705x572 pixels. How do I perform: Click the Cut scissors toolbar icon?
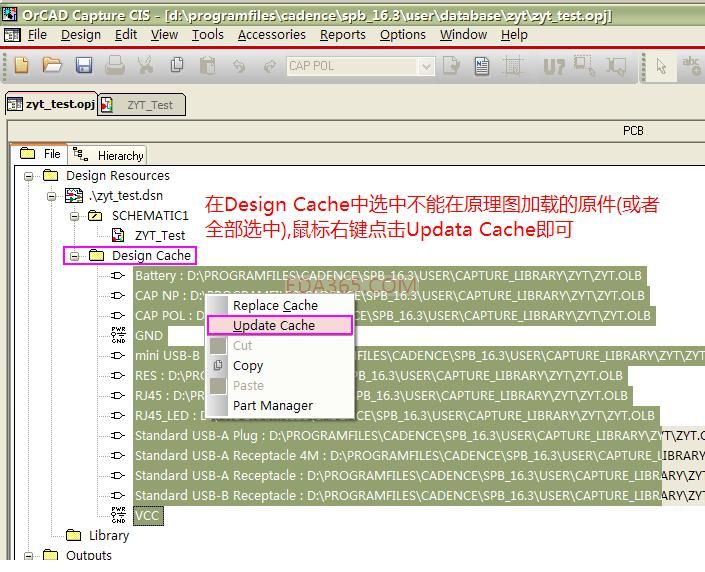point(145,66)
